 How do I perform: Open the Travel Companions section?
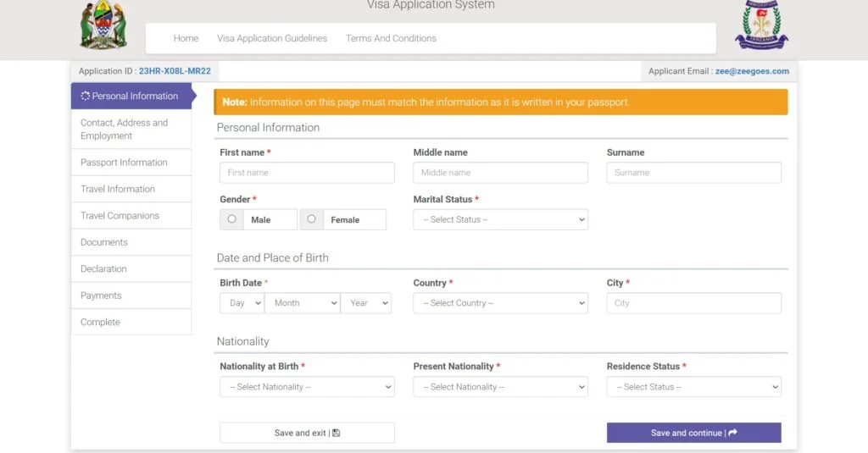(120, 216)
